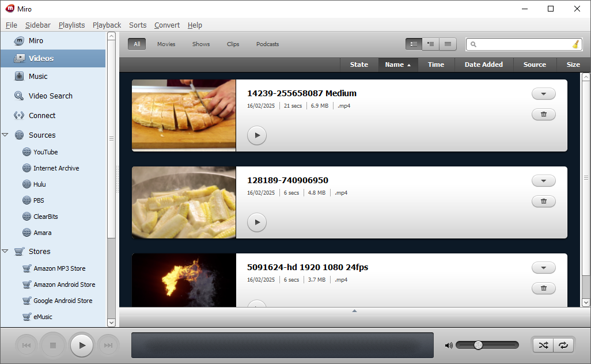Mute audio via speaker icon

pos(449,345)
